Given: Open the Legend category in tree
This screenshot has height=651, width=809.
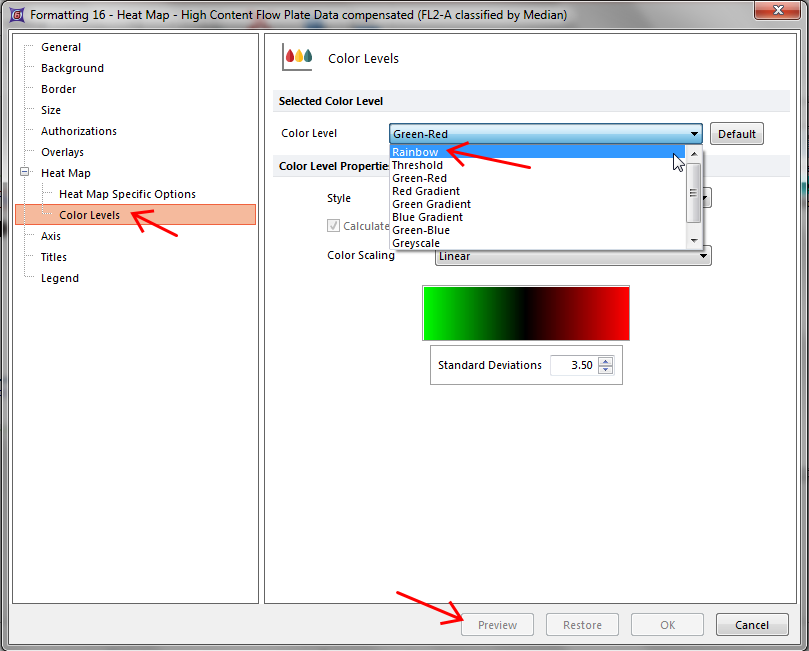Looking at the screenshot, I should [59, 278].
